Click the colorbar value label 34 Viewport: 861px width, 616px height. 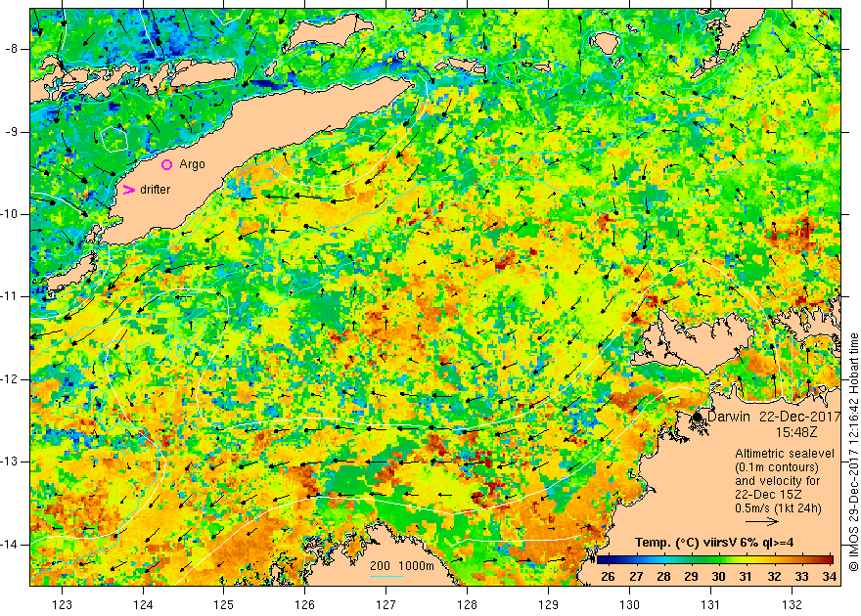829,577
